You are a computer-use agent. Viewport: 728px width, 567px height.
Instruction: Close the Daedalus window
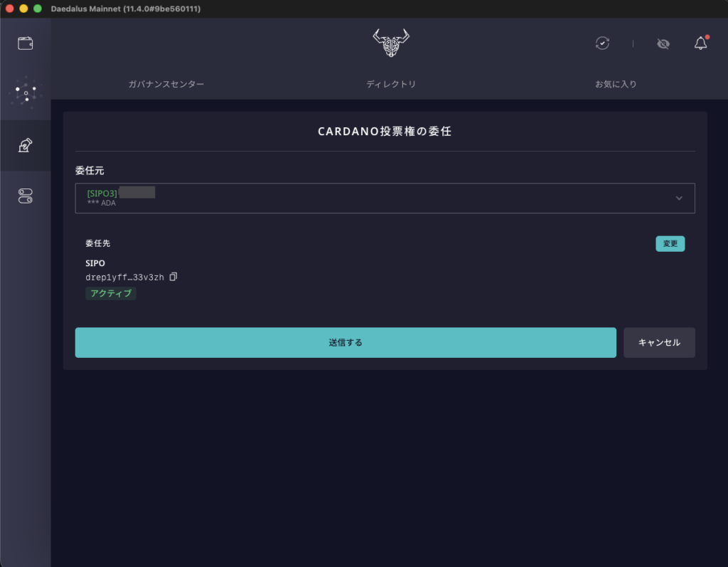point(9,9)
